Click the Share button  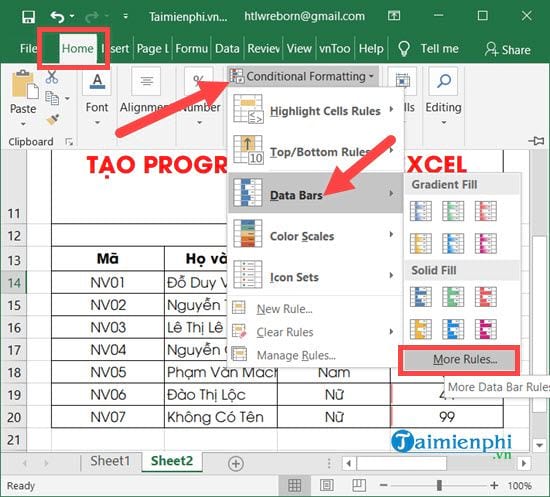(508, 49)
